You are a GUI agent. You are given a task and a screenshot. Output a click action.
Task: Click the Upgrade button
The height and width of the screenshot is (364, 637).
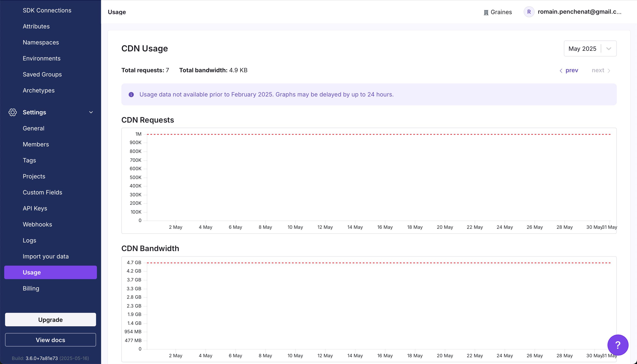coord(51,320)
